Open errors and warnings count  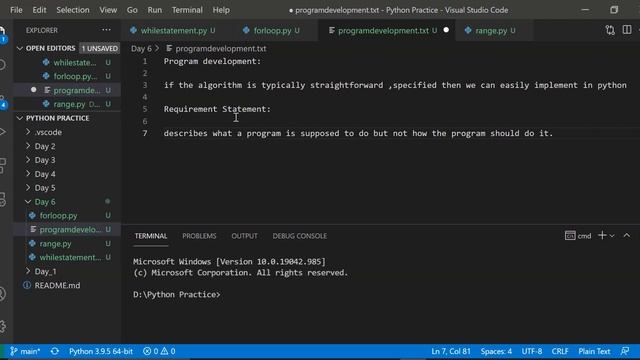(159, 351)
